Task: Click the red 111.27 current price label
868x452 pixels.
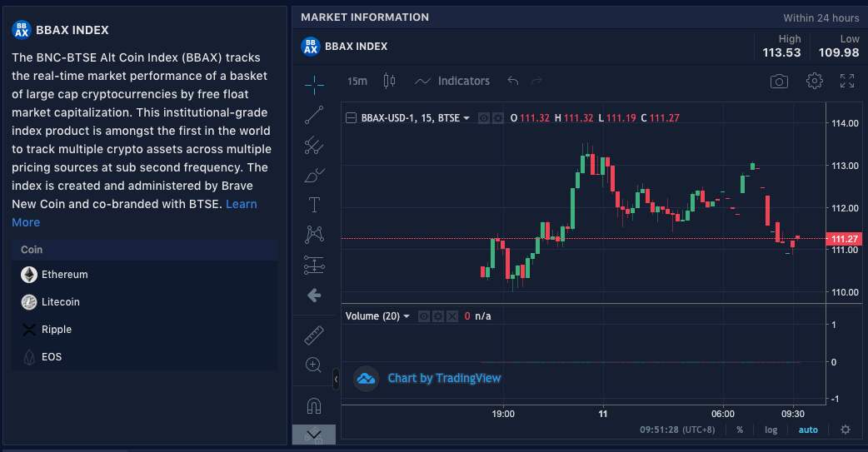Action: [x=844, y=239]
